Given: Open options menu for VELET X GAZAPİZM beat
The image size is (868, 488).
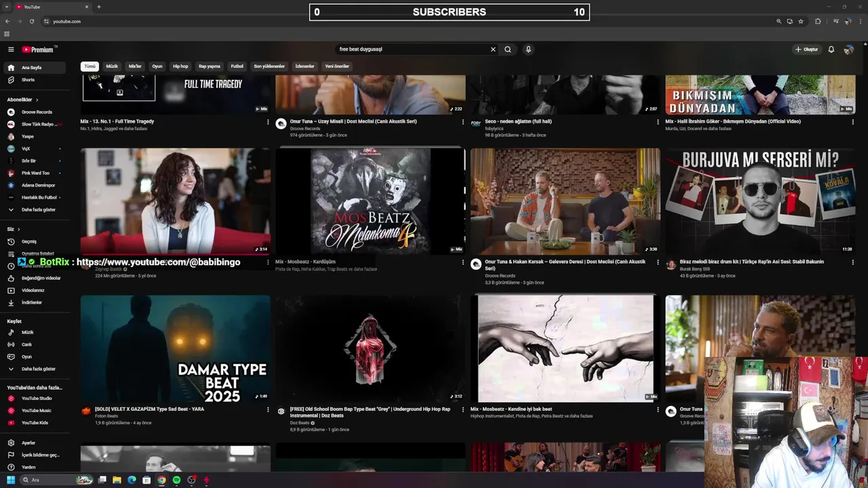Looking at the screenshot, I should (268, 409).
